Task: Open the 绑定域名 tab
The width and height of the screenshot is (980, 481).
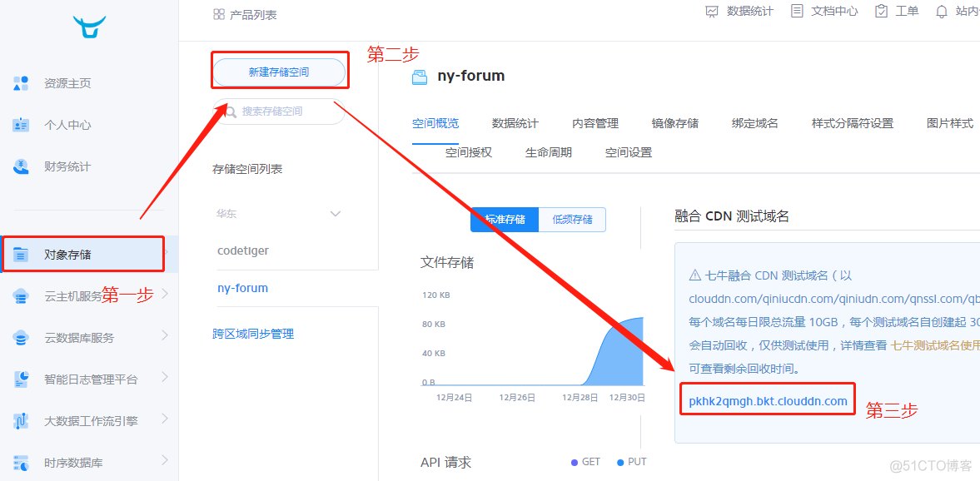Action: tap(755, 124)
